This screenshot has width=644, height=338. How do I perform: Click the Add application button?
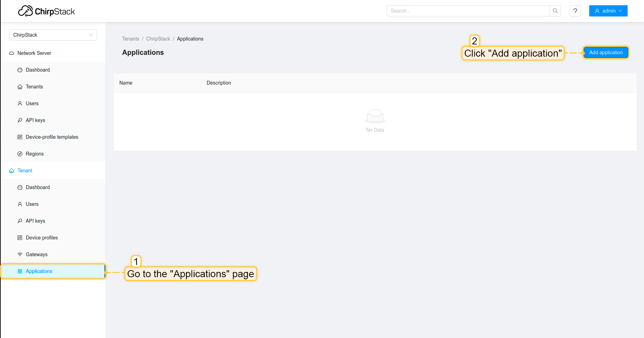pos(606,52)
